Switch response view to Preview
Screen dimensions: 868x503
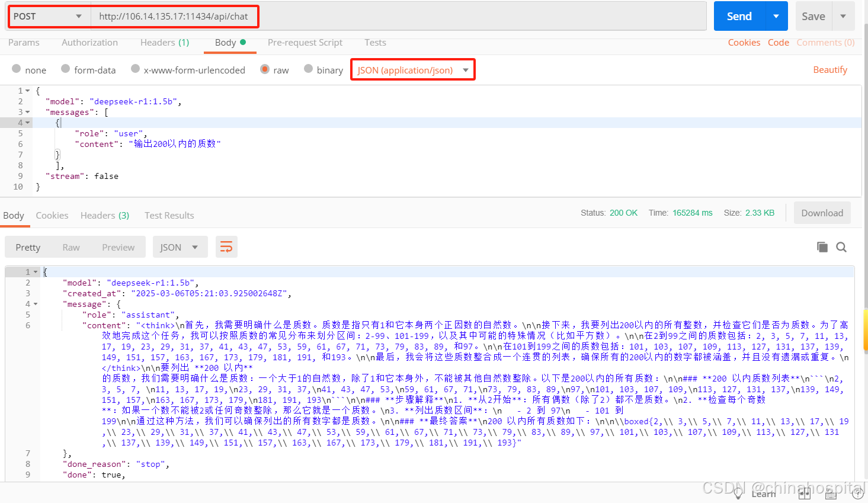118,247
